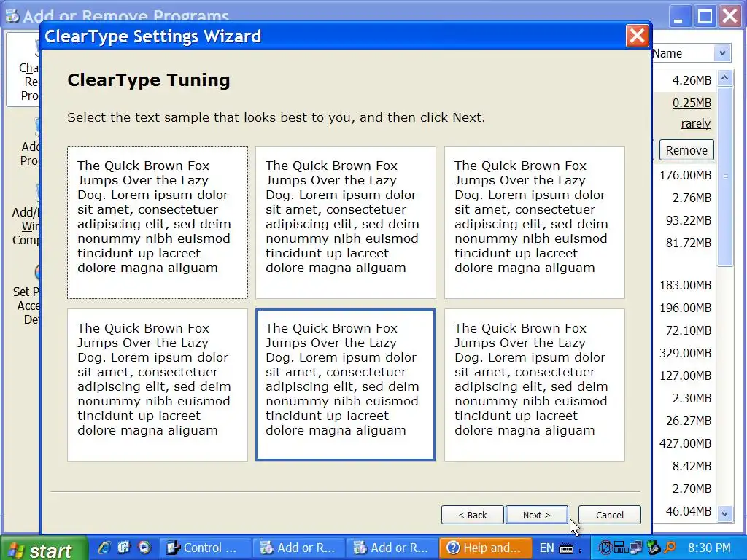Click Remove in the Add or Remove Programs window

pyautogui.click(x=686, y=150)
